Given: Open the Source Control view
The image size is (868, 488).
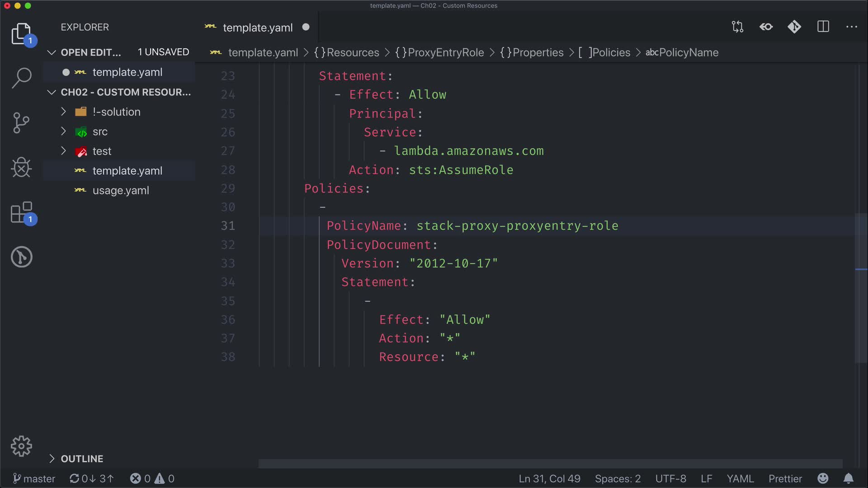Looking at the screenshot, I should click(x=21, y=123).
